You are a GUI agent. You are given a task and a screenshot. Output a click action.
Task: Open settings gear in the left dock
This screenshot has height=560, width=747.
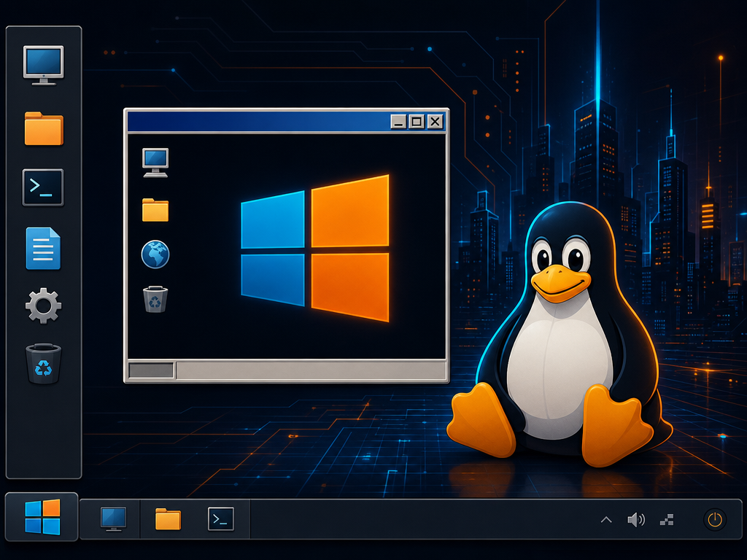click(43, 306)
